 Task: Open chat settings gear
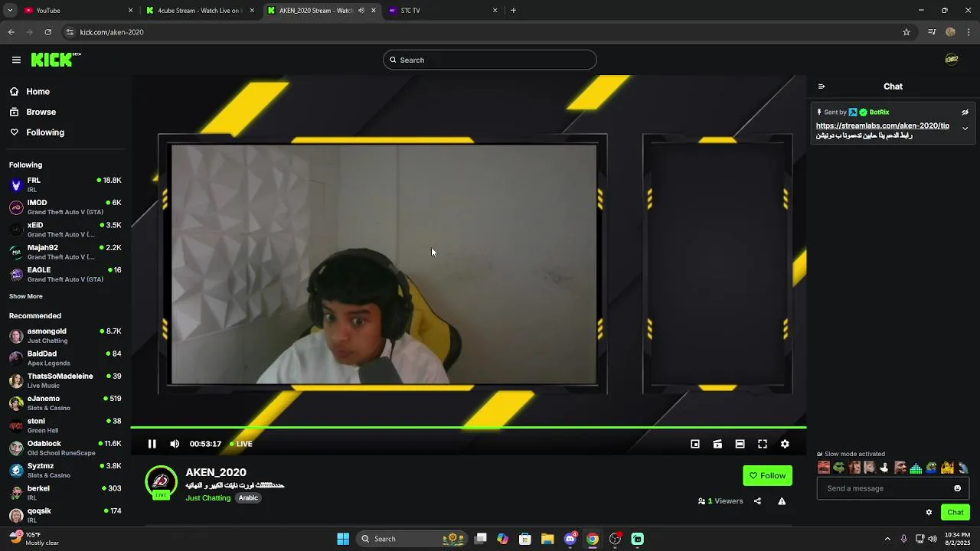tap(929, 512)
